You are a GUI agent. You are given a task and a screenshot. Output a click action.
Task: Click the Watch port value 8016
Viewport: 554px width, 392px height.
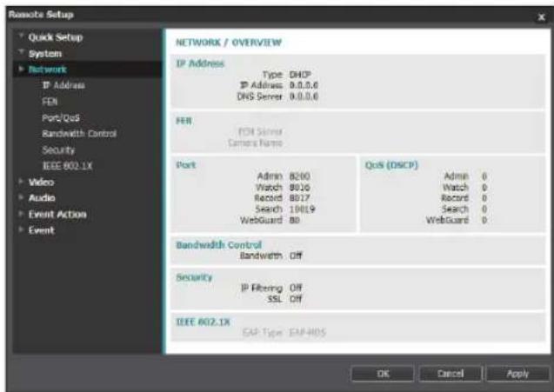tap(299, 187)
